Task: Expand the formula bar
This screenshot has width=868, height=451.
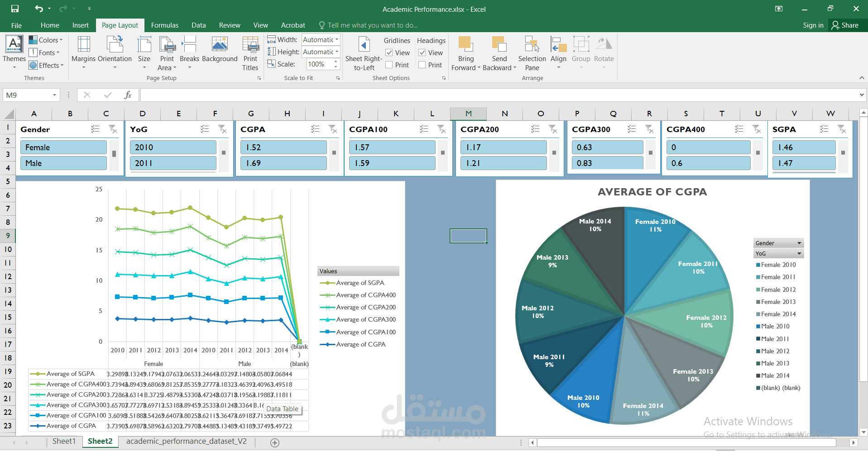Action: (861, 95)
